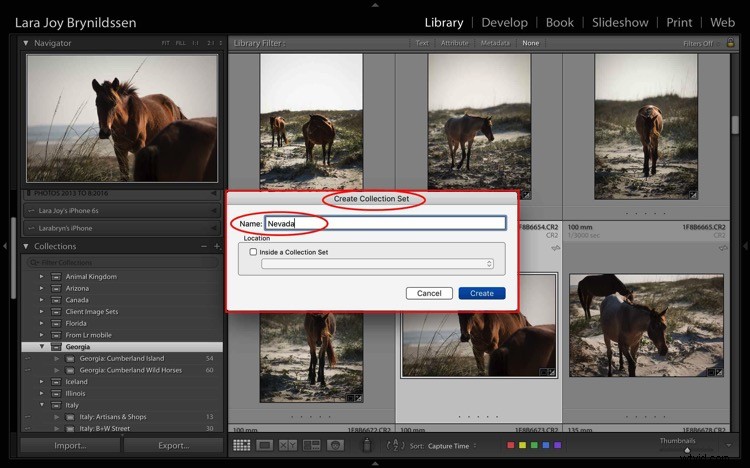The height and width of the screenshot is (468, 750).
Task: Switch to Book module
Action: coord(560,22)
